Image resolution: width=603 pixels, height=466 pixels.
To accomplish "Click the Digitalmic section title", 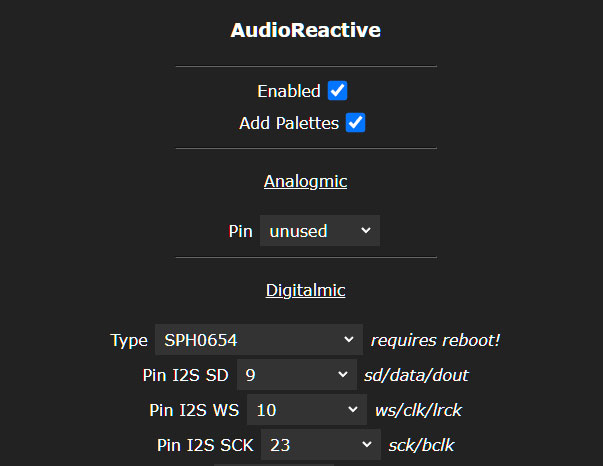I will tap(305, 290).
